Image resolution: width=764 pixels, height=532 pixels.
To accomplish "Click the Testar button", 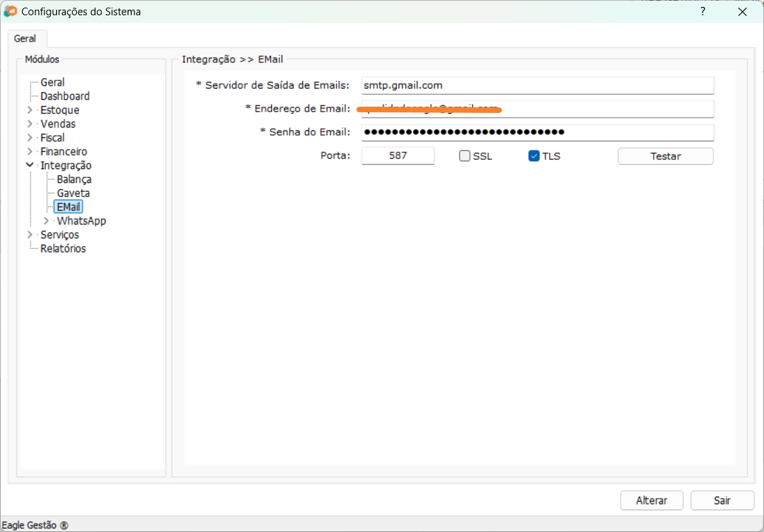I will tap(666, 157).
